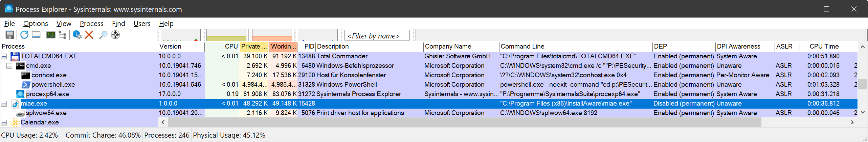
Task: Sort by the Description column header
Action: pos(370,47)
